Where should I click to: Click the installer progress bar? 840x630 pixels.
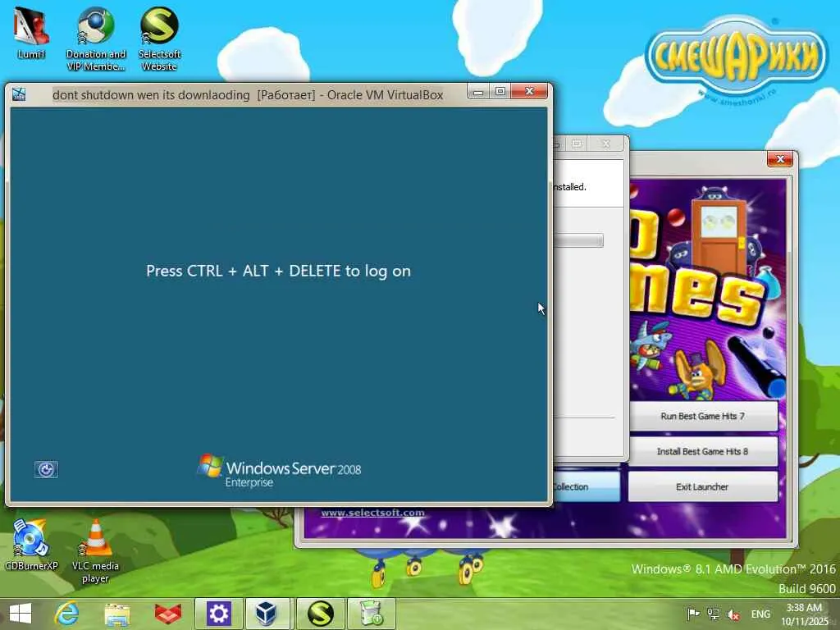click(578, 240)
